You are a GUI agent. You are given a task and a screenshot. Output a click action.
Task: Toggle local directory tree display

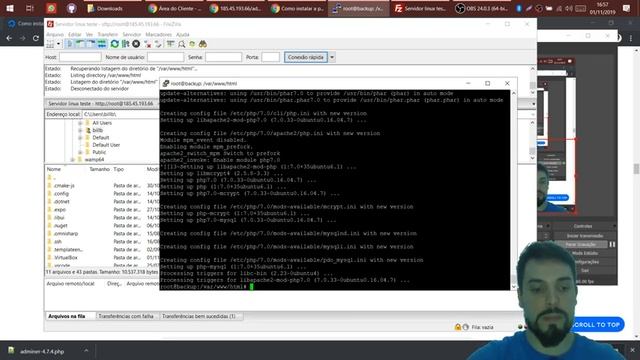[80, 44]
